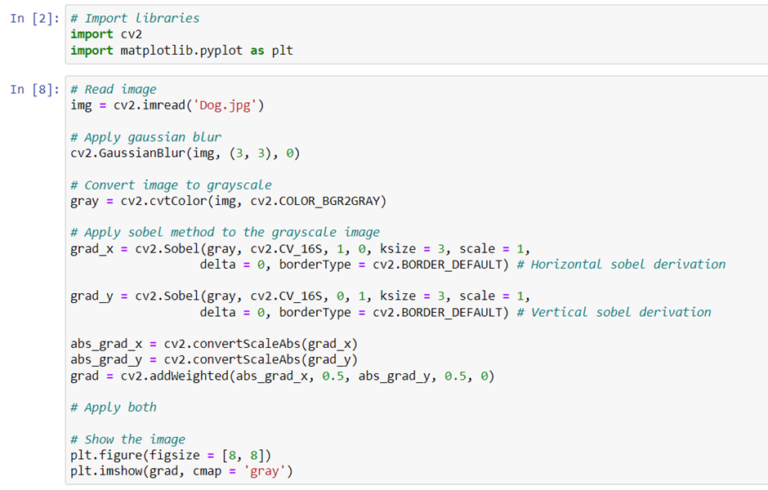The height and width of the screenshot is (490, 768).
Task: Click inside the import libraries code cell
Action: (400, 35)
